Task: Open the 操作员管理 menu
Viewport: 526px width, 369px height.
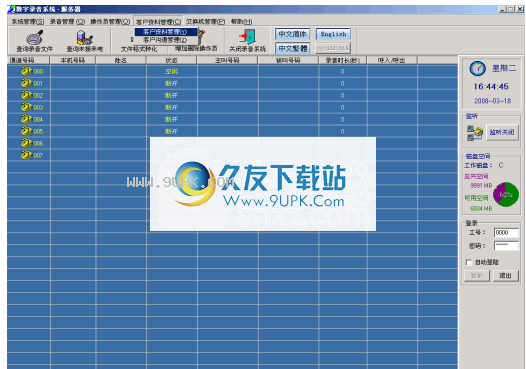Action: click(110, 22)
